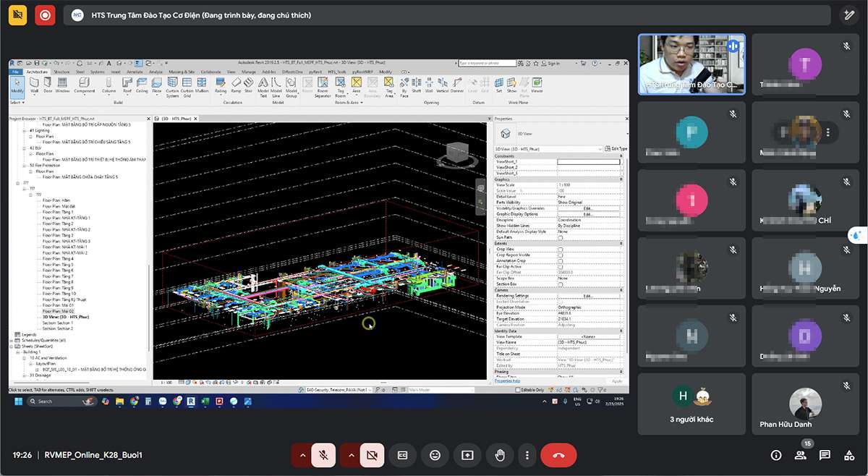Viewport: 868px width, 476px height.
Task: Click Edit for Graphic Display Options
Action: click(x=588, y=214)
